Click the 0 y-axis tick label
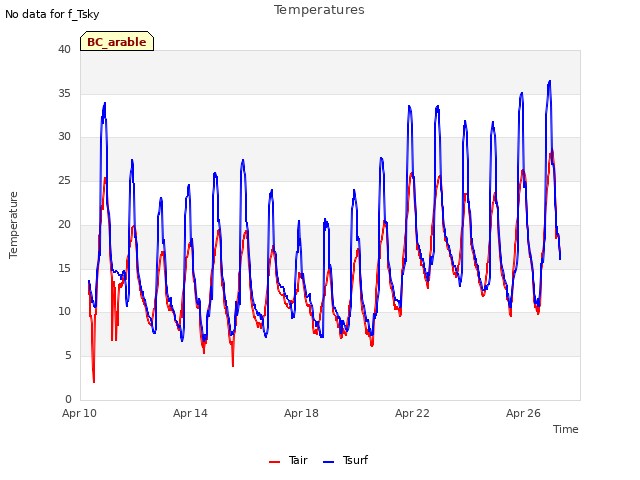This screenshot has width=640, height=480. tap(68, 399)
